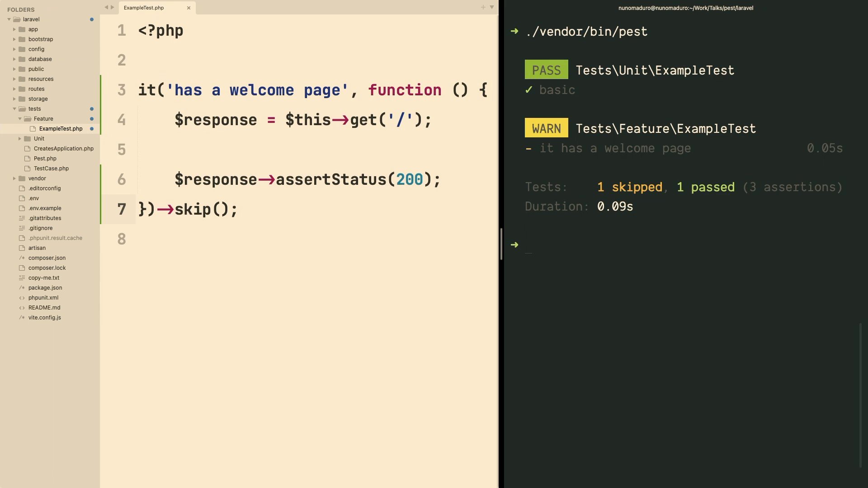The height and width of the screenshot is (488, 868).
Task: Click the vite.config.js file icon
Action: 22,318
